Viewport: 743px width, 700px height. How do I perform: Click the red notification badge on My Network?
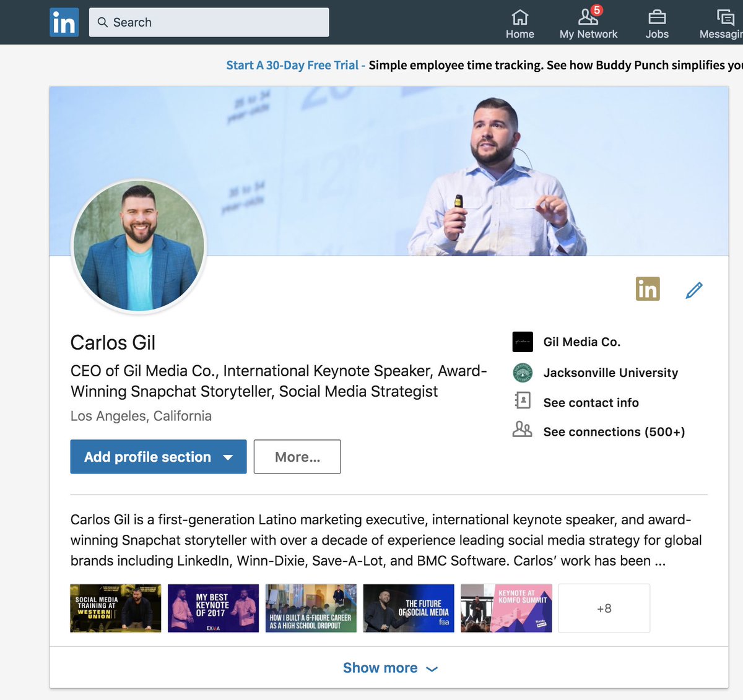pos(597,10)
